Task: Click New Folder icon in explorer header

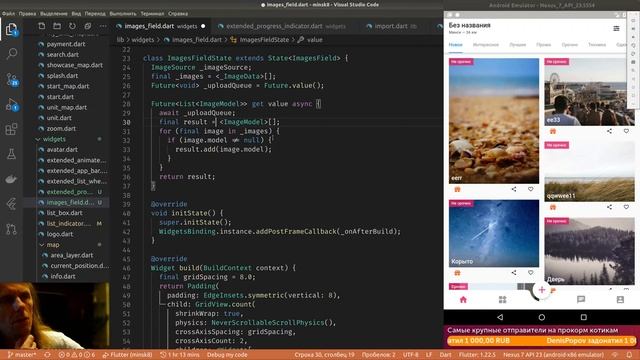Action: pos(57,26)
